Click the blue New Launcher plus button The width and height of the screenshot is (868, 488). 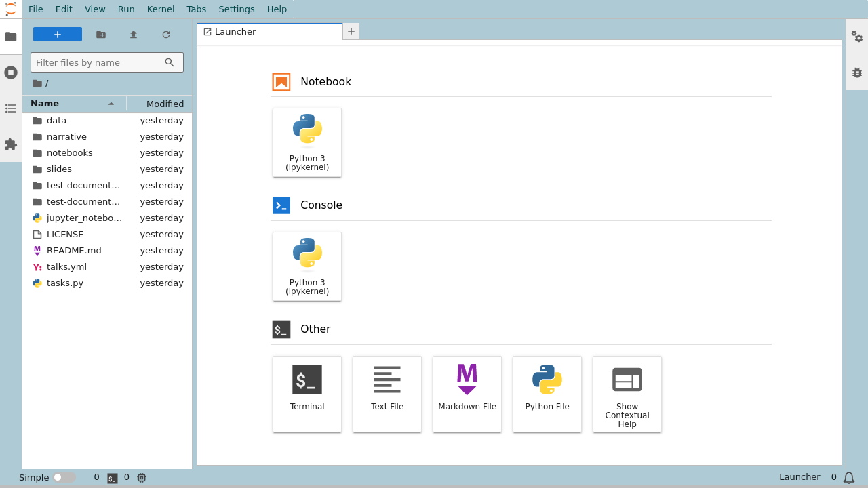coord(58,35)
